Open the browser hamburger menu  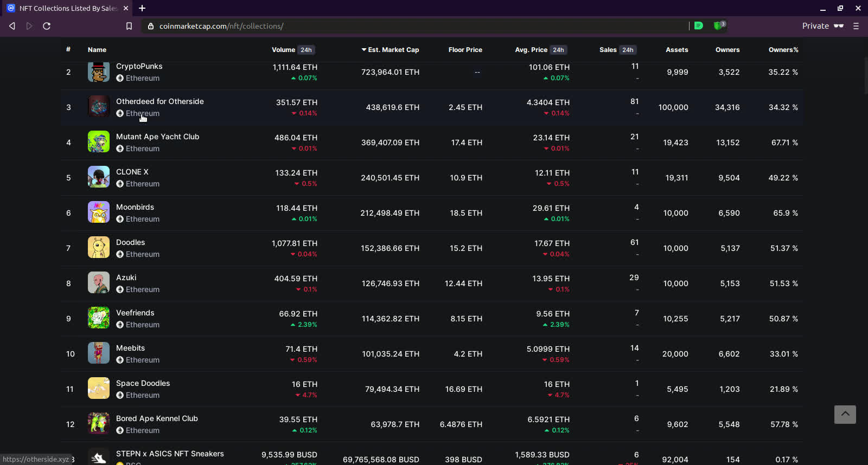856,26
